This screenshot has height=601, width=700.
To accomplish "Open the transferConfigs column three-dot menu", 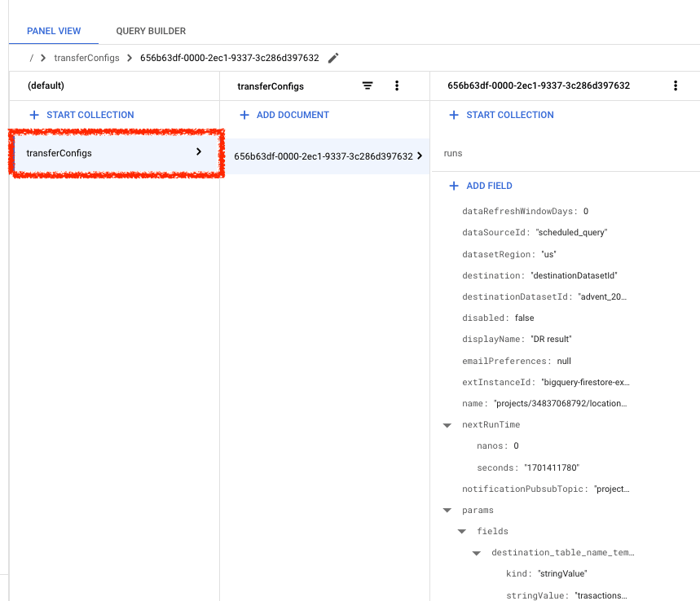I will (x=396, y=86).
